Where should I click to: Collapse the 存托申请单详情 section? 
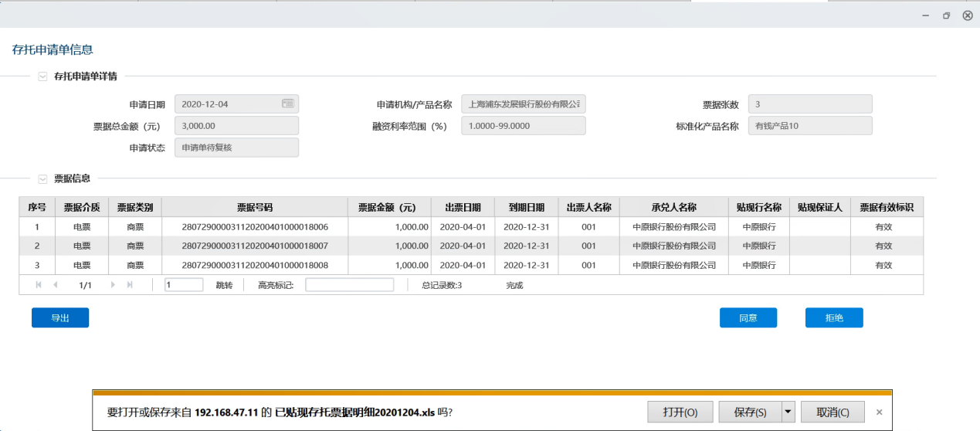pyautogui.click(x=42, y=76)
